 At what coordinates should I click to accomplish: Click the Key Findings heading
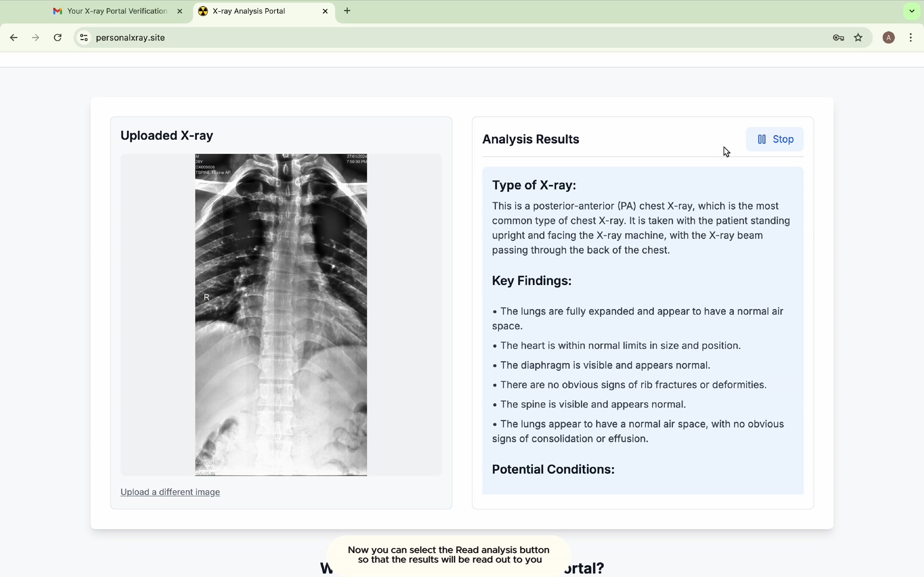(x=532, y=281)
